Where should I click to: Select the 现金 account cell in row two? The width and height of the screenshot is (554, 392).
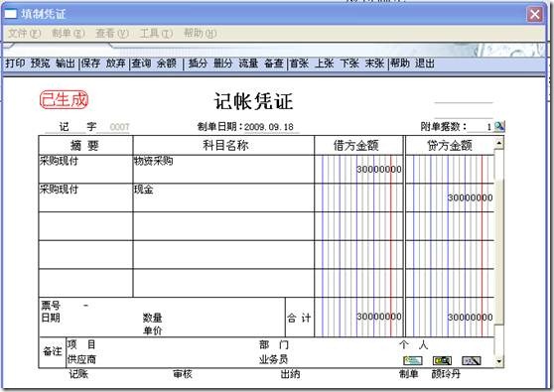coord(223,197)
